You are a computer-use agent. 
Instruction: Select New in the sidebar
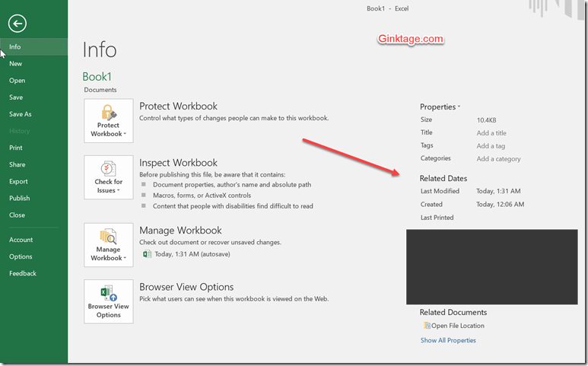click(33, 64)
